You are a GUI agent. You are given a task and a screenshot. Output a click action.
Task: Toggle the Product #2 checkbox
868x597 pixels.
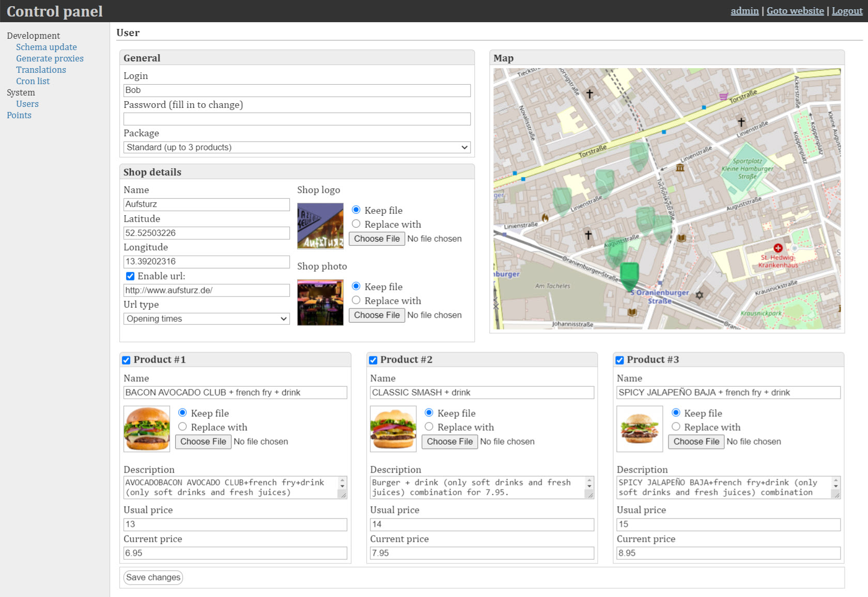coord(373,360)
